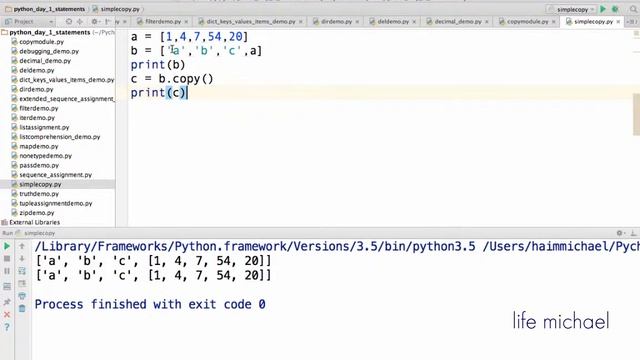Switch to dict_keys_values_items_demo.py tab
Screen dimensions: 640x360
(x=250, y=21)
